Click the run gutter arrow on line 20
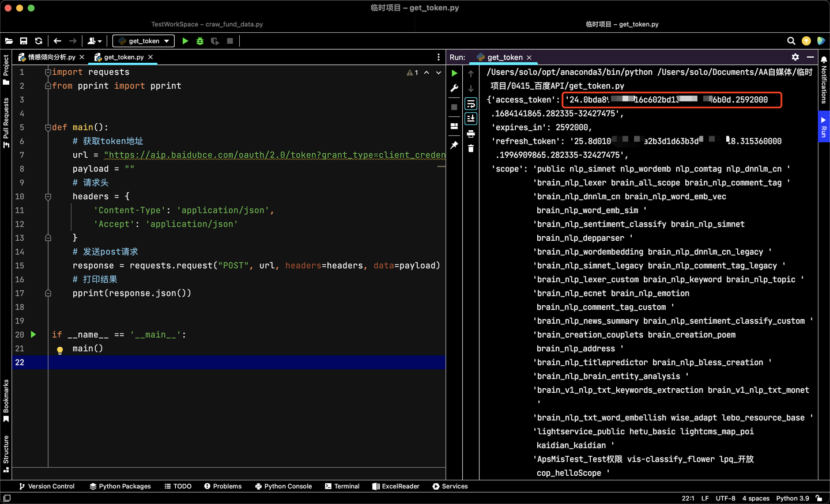The width and height of the screenshot is (830, 504). tap(33, 334)
